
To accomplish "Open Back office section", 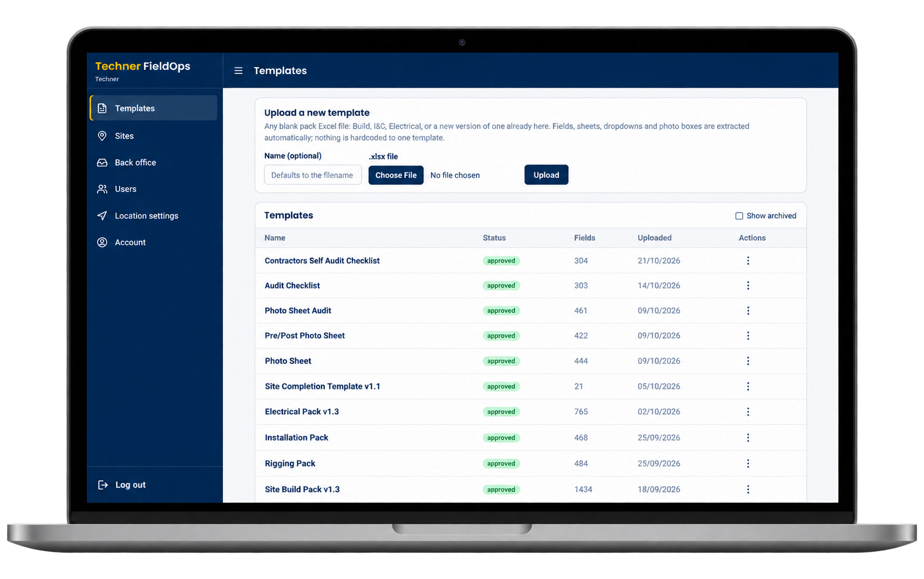I will 153,163.
